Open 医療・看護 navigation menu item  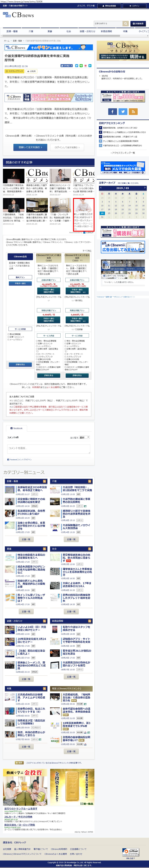coord(12,31)
